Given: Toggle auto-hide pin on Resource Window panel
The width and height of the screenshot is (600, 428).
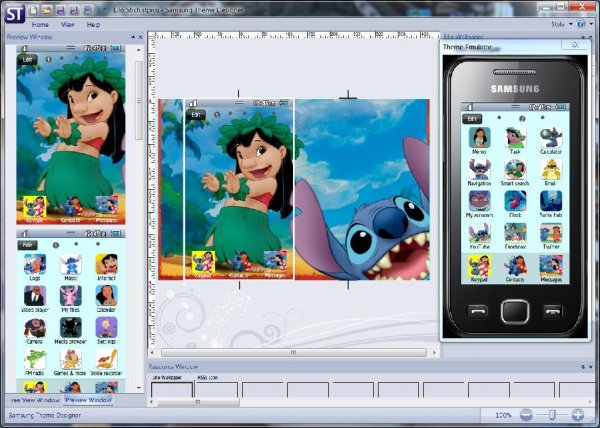Looking at the screenshot, I should (583, 366).
